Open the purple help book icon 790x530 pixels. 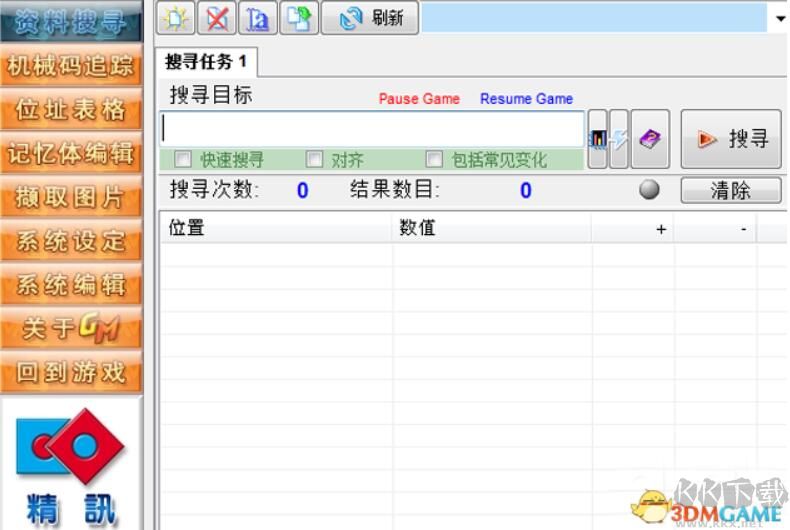pyautogui.click(x=650, y=139)
